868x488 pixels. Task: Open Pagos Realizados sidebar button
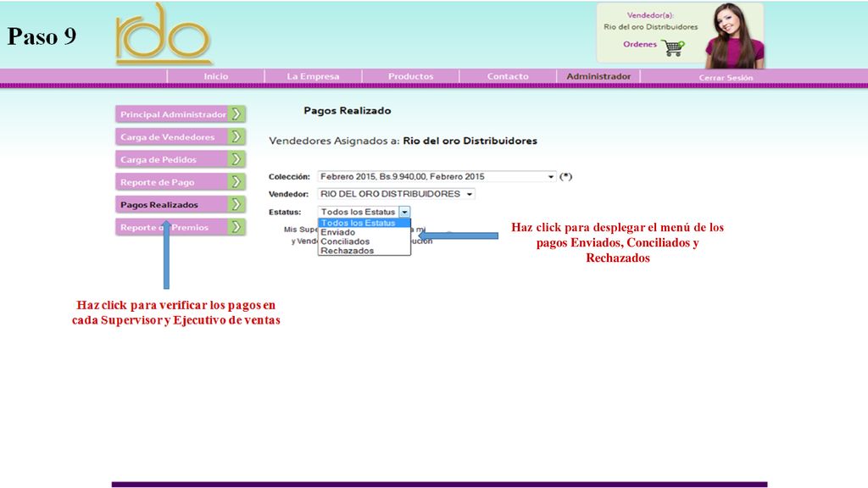click(x=181, y=205)
